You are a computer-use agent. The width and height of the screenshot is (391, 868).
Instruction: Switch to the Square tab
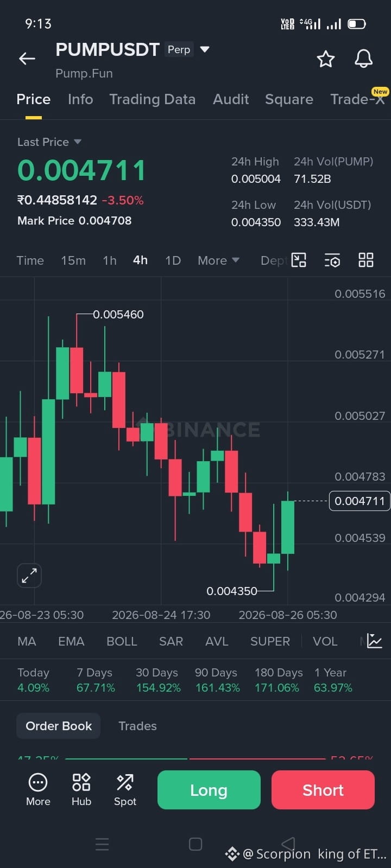289,99
